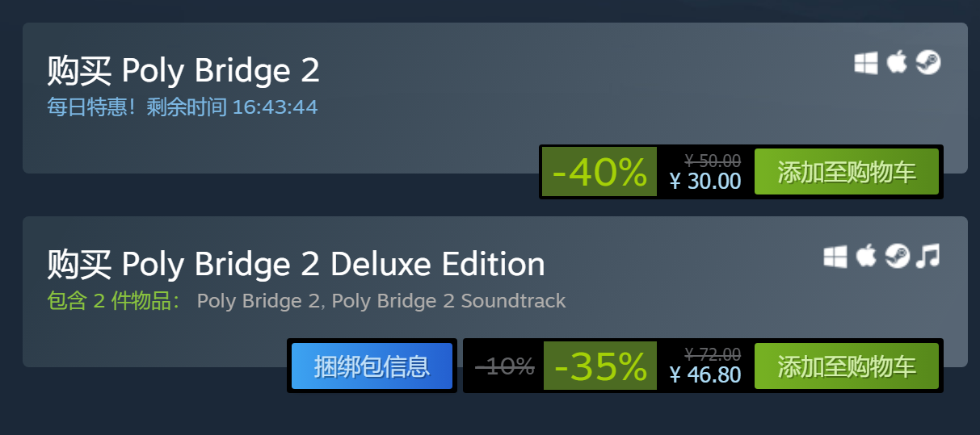
Task: Click the Apple macOS icon for Poly Bridge 2
Action: click(897, 62)
